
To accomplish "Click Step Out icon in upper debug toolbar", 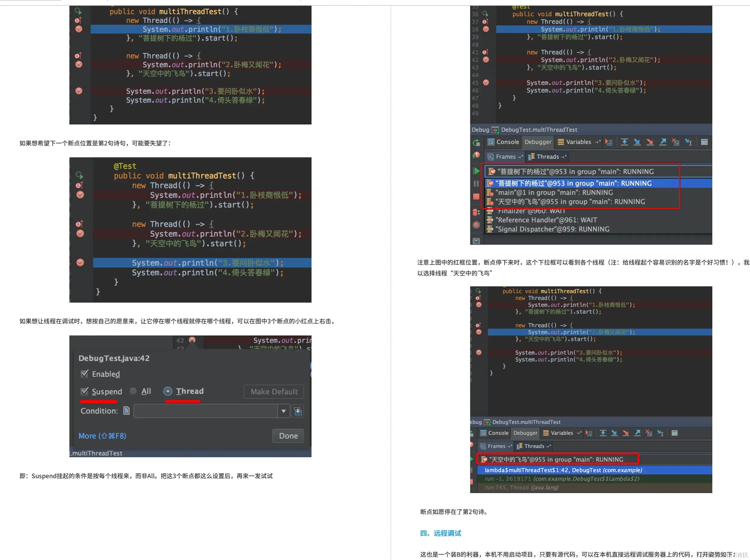I will 663,142.
